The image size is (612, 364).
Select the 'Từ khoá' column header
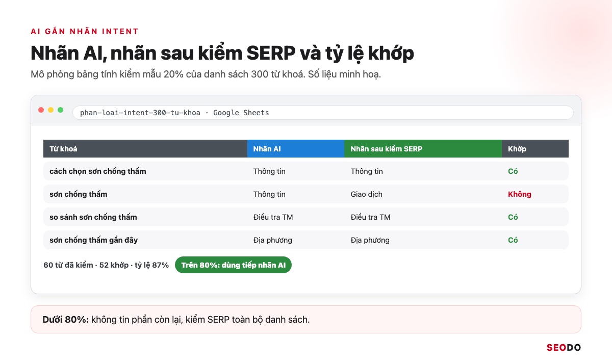(145, 149)
